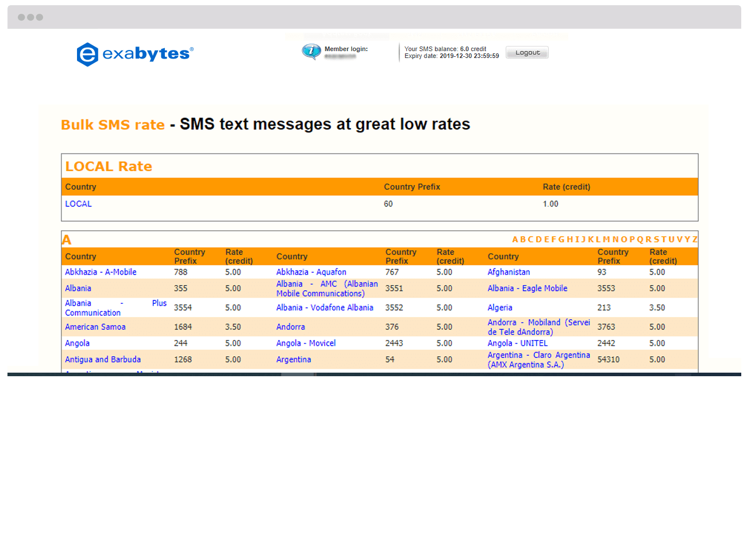Click the blue info speech-bubble icon
Viewport: 747px width, 560px height.
tap(311, 51)
